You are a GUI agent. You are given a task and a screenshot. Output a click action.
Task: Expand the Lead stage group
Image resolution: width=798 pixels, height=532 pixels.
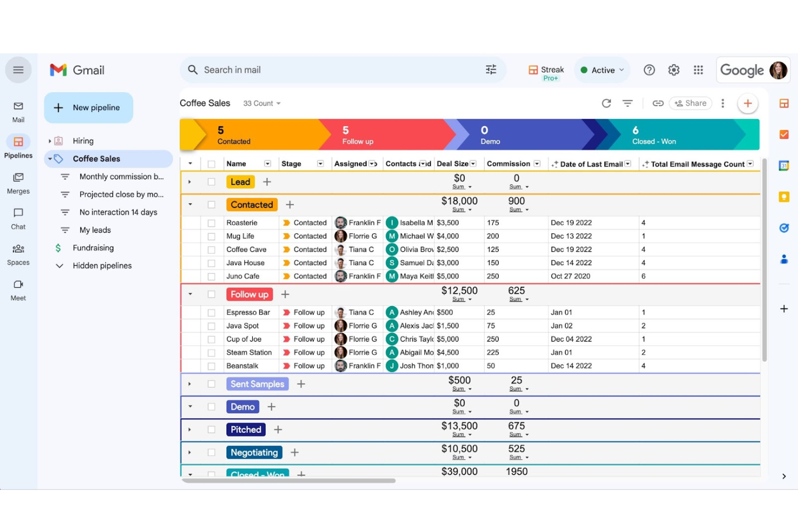190,182
